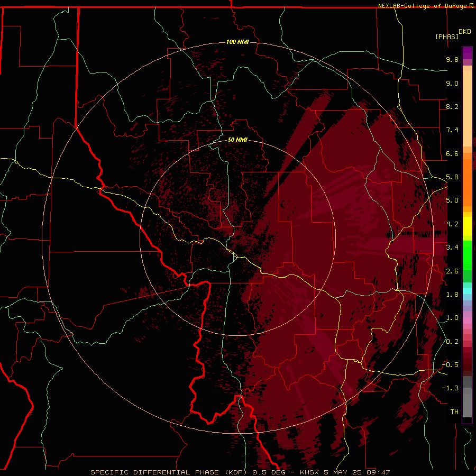Viewport: 476px width, 476px height.
Task: Click the yellow band of the color scale
Action: pyautogui.click(x=467, y=226)
